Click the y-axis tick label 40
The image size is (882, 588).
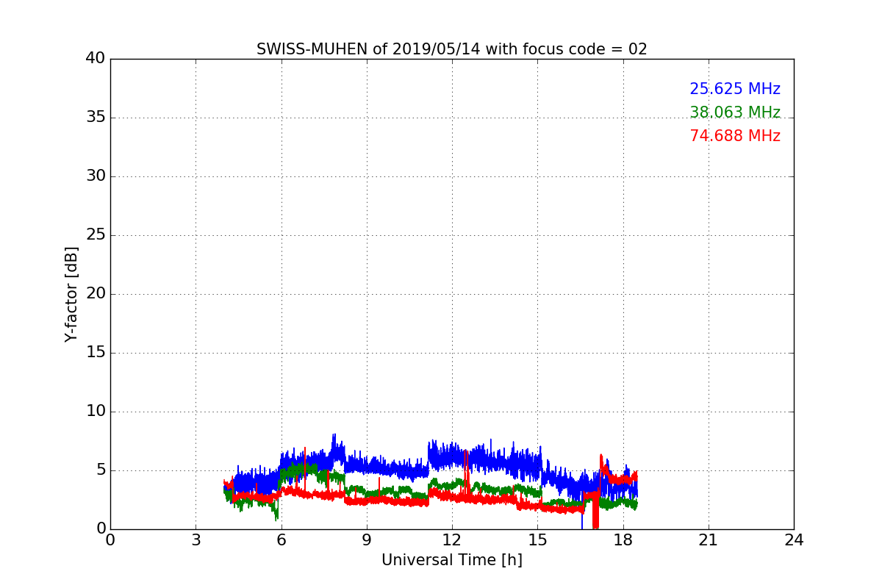click(x=95, y=59)
